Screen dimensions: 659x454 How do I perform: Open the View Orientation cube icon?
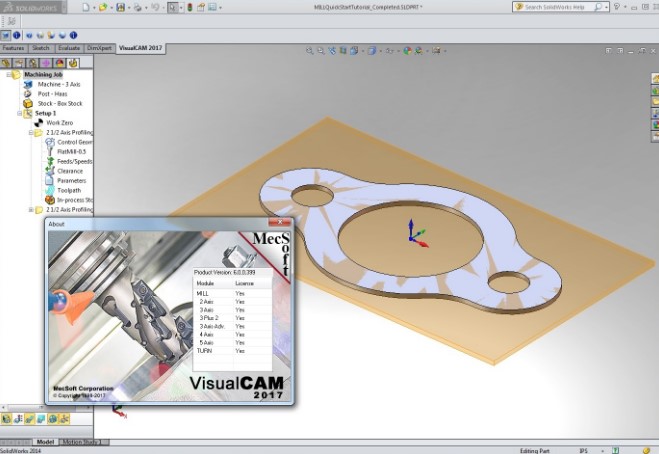point(354,51)
